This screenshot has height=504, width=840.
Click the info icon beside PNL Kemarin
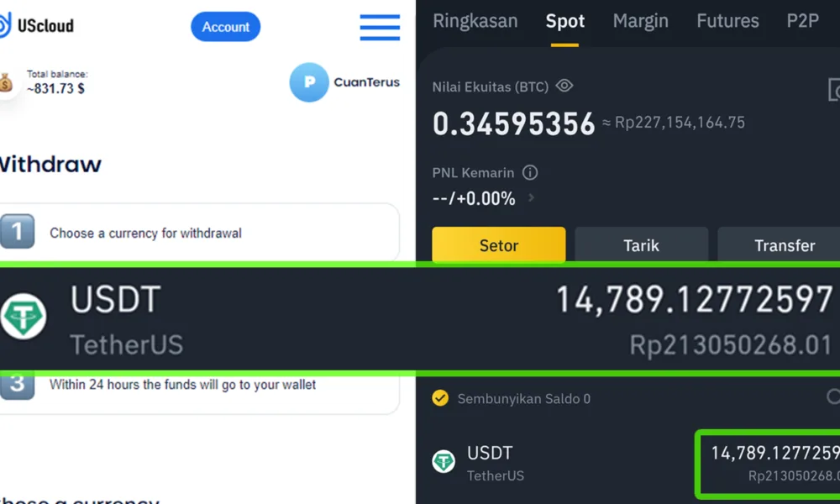pos(530,172)
